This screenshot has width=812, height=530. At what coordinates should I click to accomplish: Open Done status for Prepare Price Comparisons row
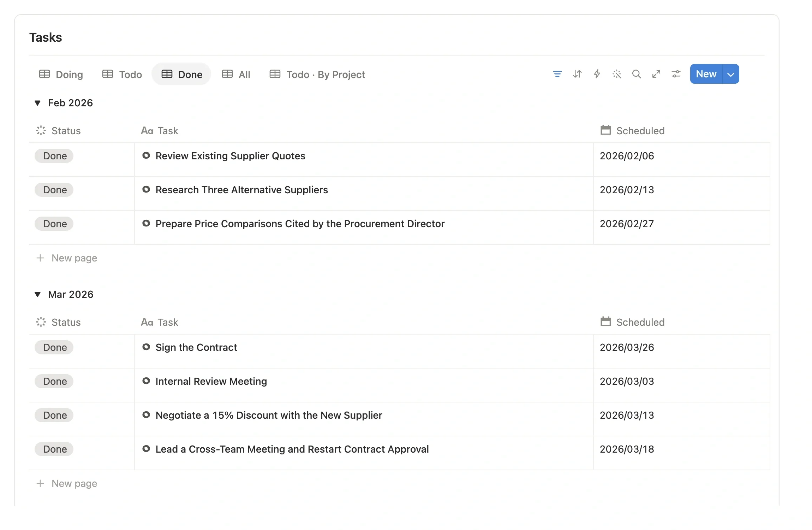coord(54,224)
